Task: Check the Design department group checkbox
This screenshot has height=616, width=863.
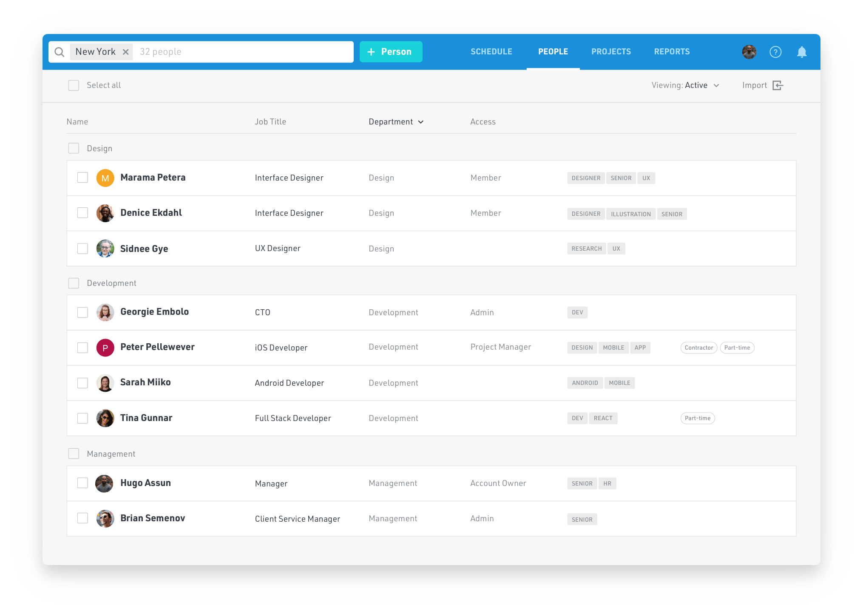Action: tap(74, 148)
